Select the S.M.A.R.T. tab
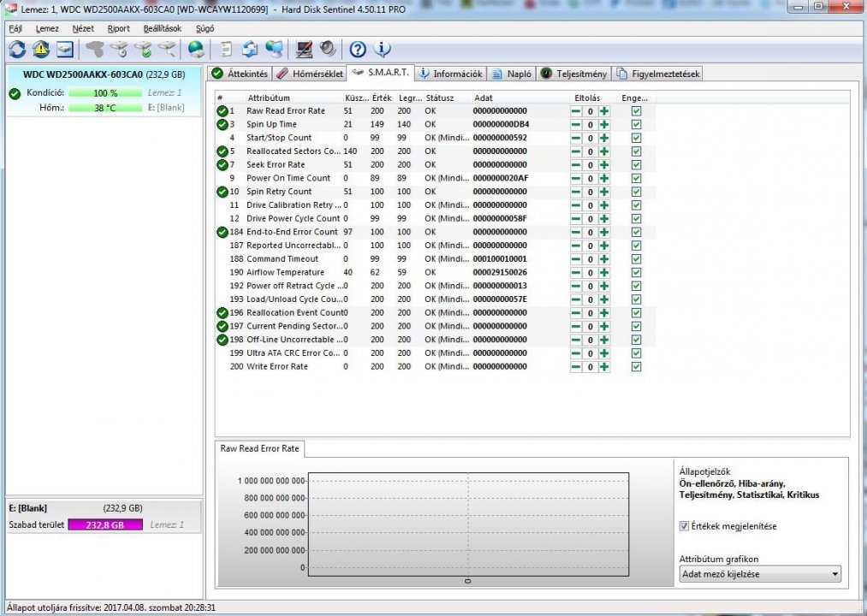Image resolution: width=867 pixels, height=616 pixels. (x=380, y=73)
